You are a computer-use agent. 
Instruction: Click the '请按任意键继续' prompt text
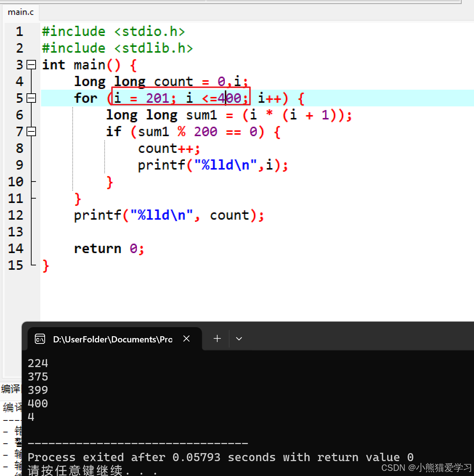(x=75, y=470)
